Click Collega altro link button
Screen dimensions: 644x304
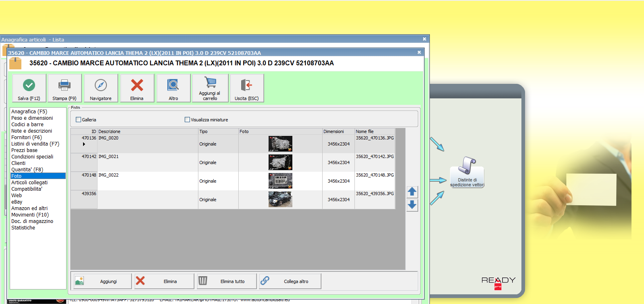coord(290,281)
